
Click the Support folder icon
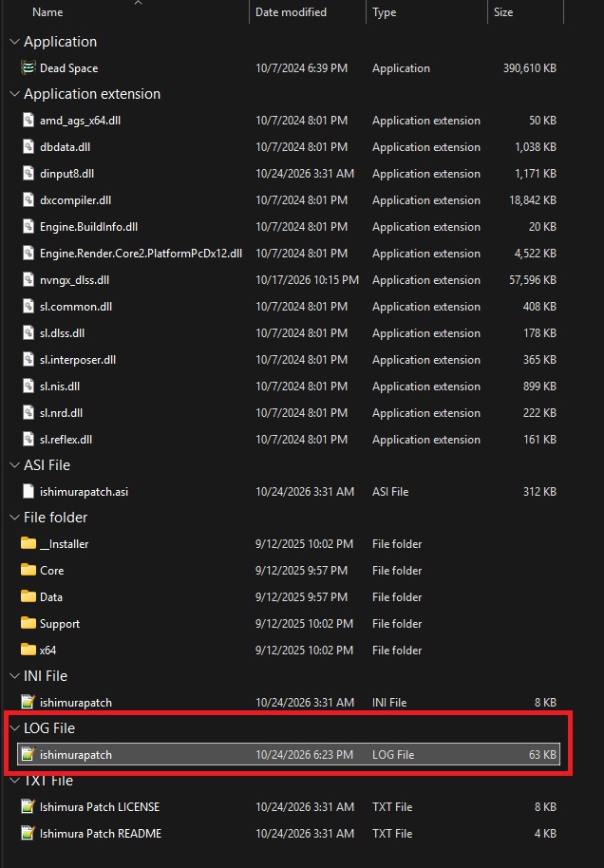tap(28, 623)
